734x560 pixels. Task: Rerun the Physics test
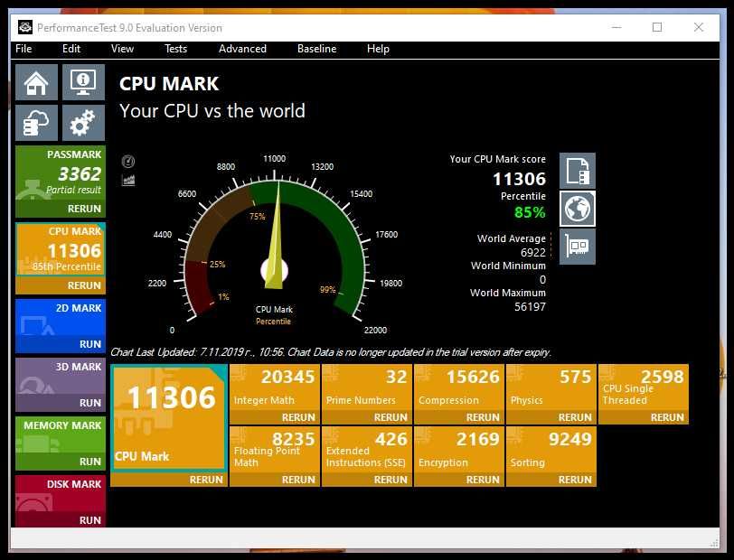click(575, 417)
